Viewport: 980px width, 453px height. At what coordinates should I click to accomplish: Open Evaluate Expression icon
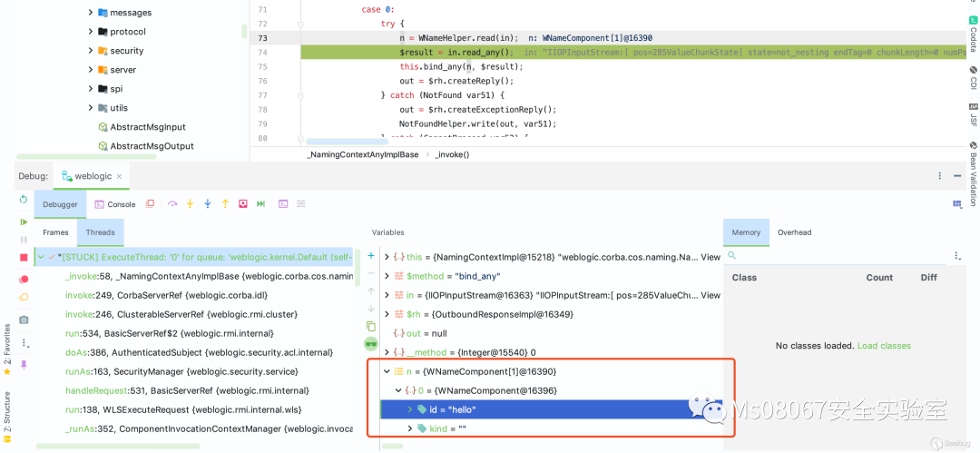[283, 204]
